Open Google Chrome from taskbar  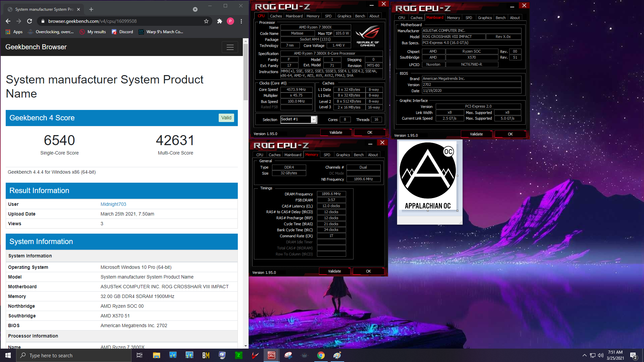pos(321,355)
